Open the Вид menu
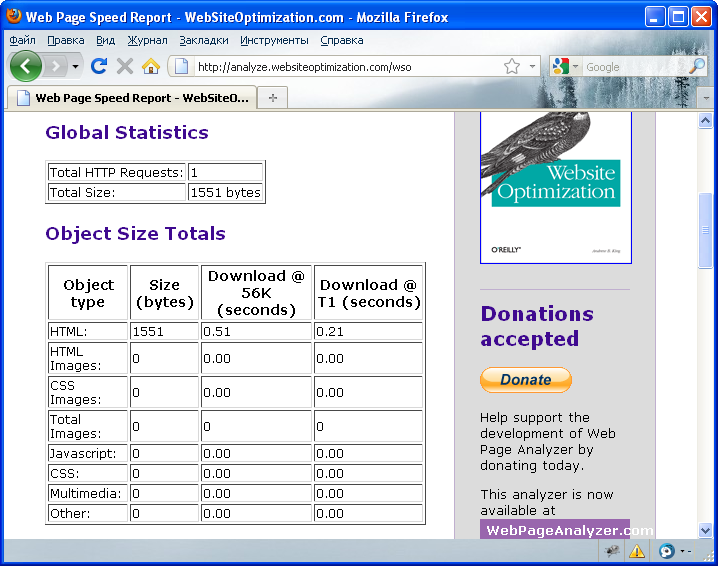718x566 pixels. 105,40
